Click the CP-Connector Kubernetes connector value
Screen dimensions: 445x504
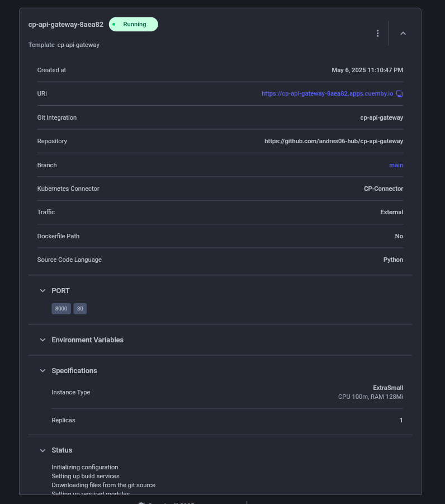coord(384,189)
